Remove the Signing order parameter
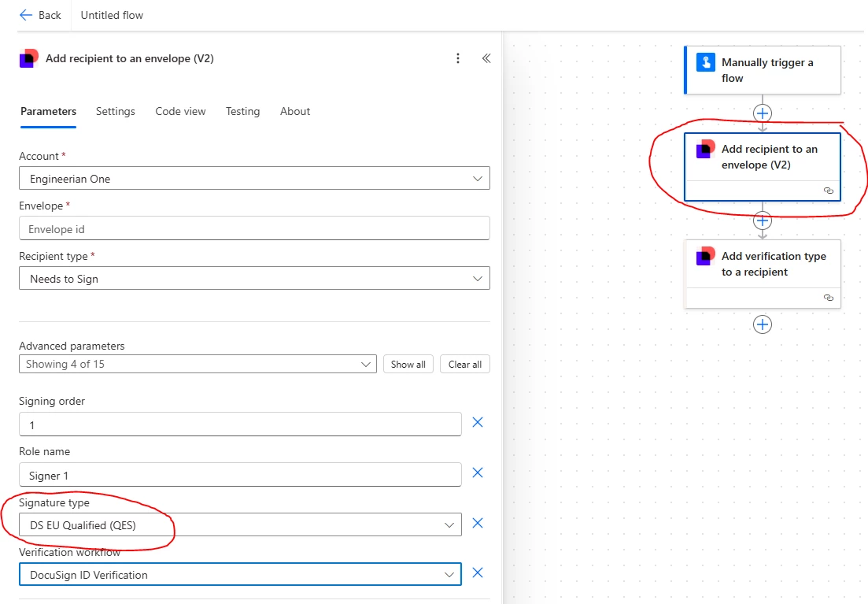 478,422
